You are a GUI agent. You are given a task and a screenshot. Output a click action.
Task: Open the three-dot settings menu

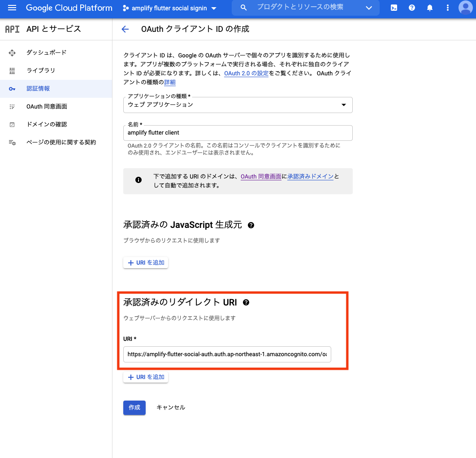[447, 8]
